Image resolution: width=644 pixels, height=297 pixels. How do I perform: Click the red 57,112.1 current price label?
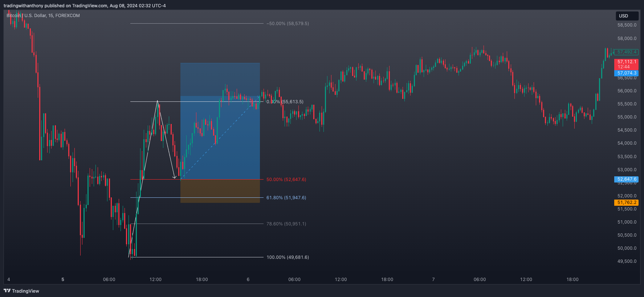click(x=627, y=64)
